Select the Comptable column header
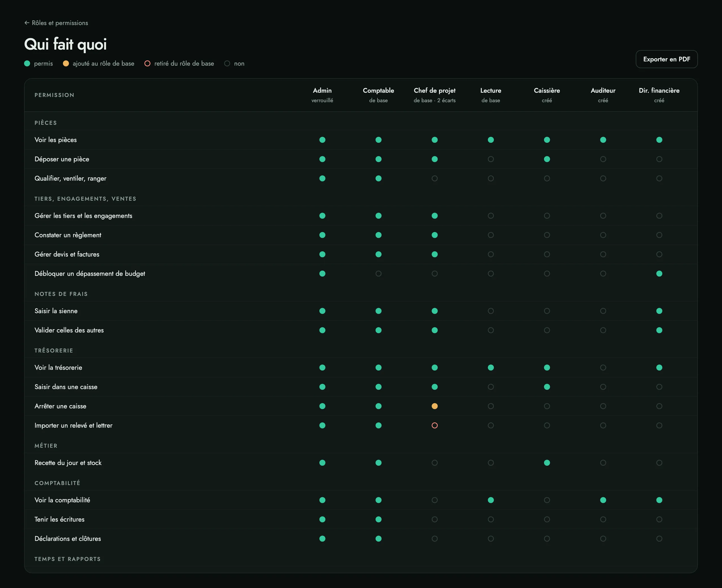Screen dimensions: 722x588 pyautogui.click(x=378, y=95)
